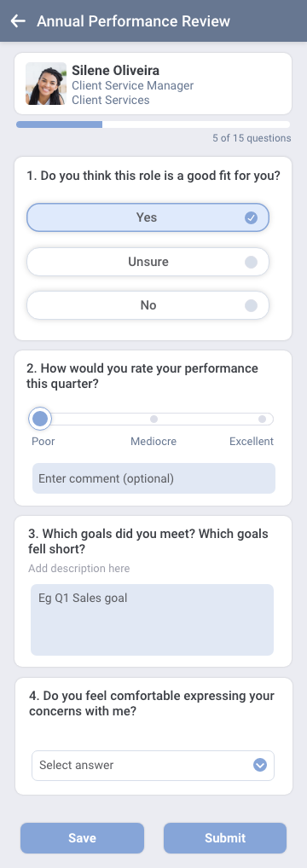The height and width of the screenshot is (868, 307).
Task: Go back using the header arrow
Action: (18, 21)
